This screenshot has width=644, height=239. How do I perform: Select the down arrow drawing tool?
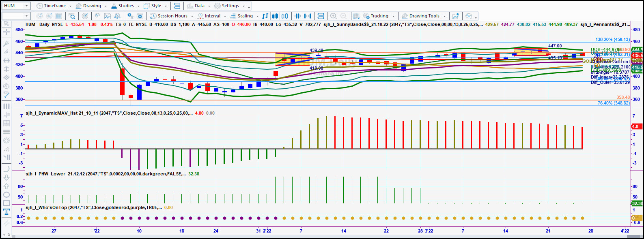(x=6, y=177)
